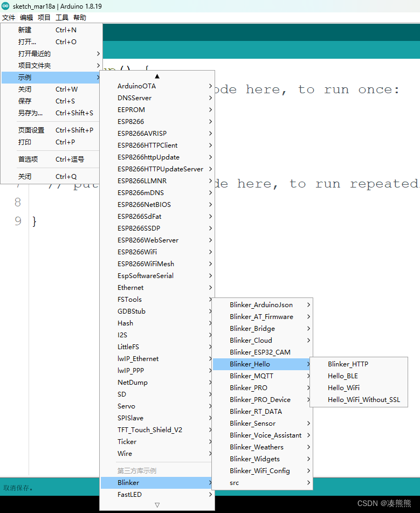The width and height of the screenshot is (420, 513).
Task: Open the 文件 menu
Action: coord(9,18)
